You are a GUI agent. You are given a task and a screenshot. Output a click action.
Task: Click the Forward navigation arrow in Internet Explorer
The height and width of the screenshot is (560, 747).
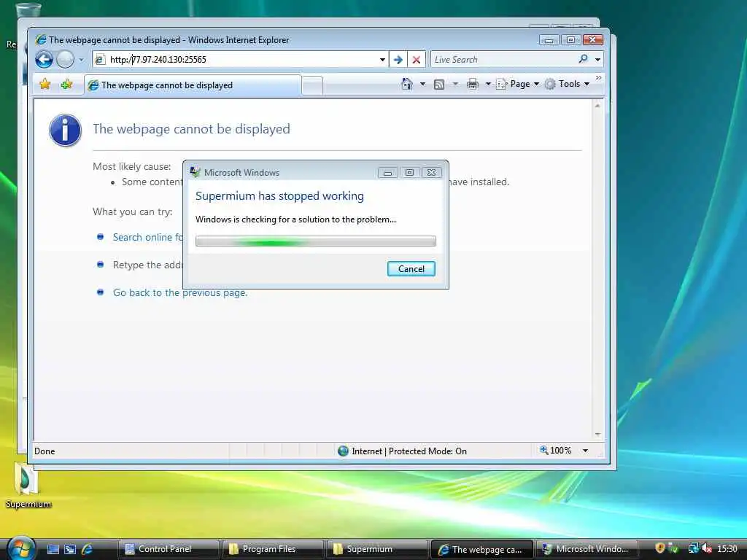[65, 60]
